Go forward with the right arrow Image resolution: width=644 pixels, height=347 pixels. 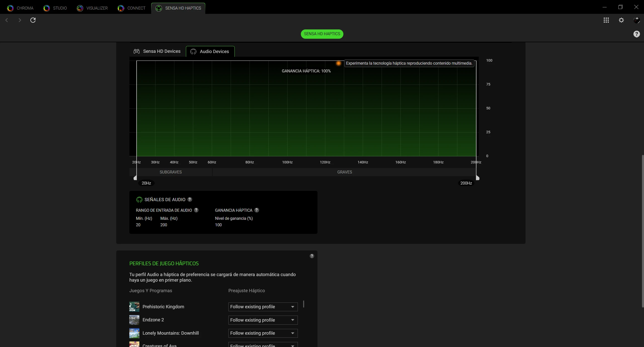(x=20, y=20)
